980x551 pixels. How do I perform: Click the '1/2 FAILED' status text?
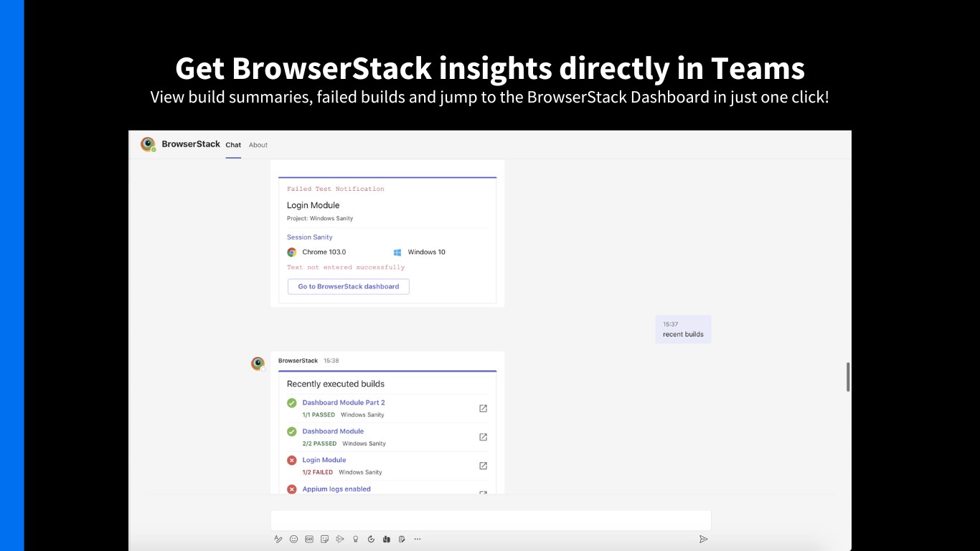click(x=318, y=472)
